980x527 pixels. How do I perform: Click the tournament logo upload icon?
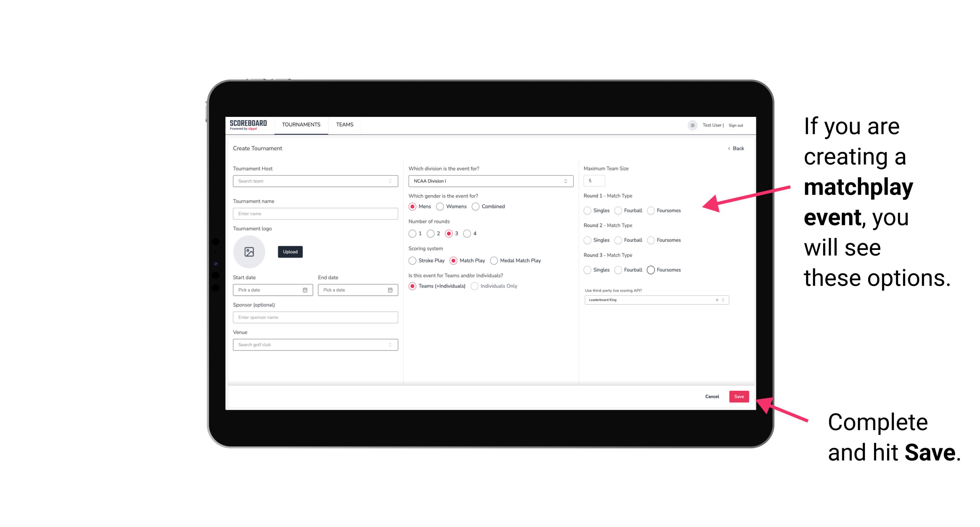pyautogui.click(x=249, y=252)
